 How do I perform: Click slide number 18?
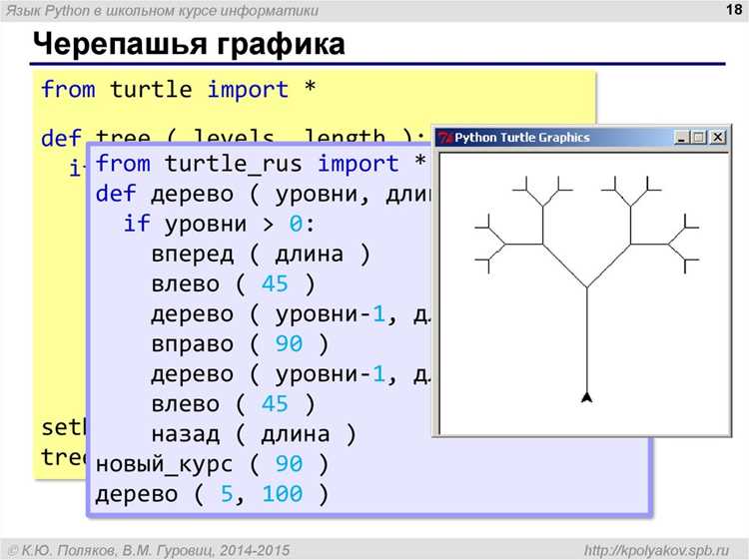point(734,10)
